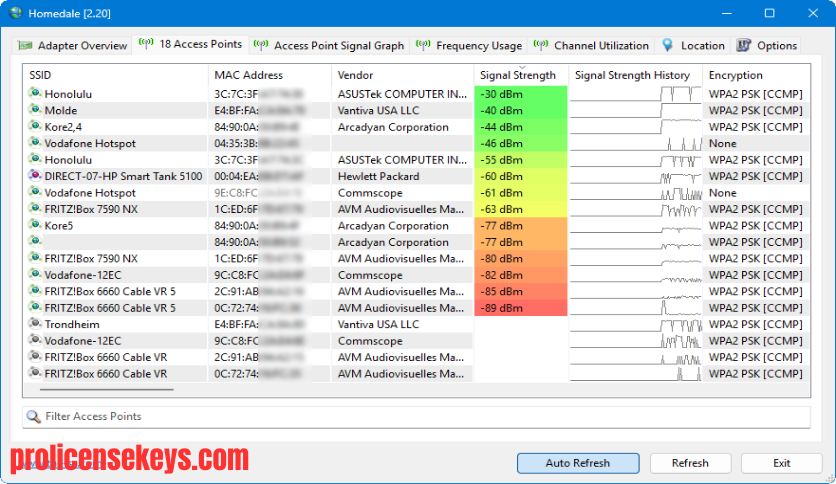Click the magnifier icon in the filter box

tap(34, 416)
